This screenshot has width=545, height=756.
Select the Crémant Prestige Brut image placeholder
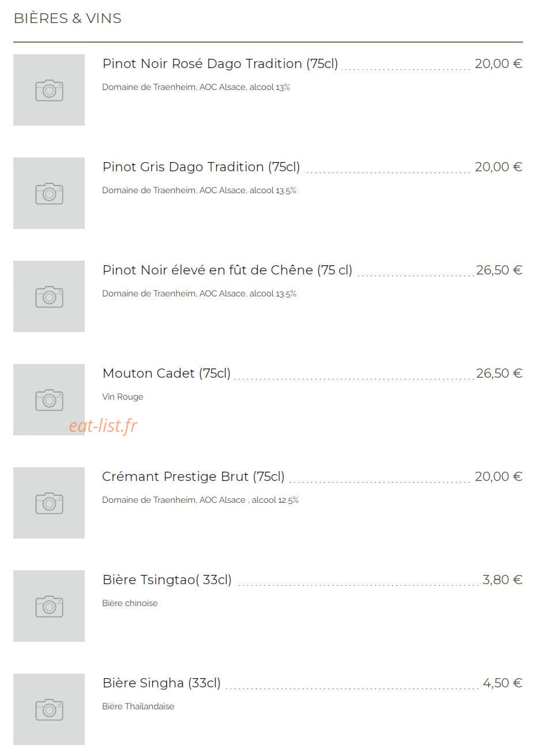49,503
